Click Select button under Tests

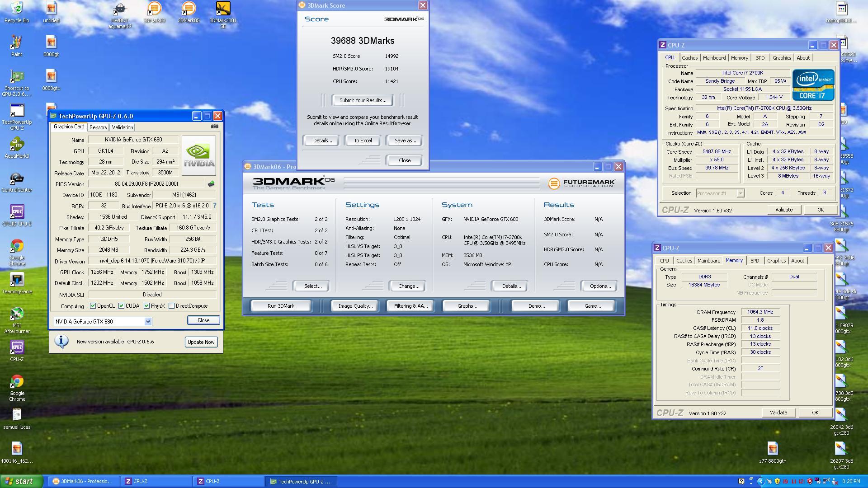pyautogui.click(x=312, y=286)
